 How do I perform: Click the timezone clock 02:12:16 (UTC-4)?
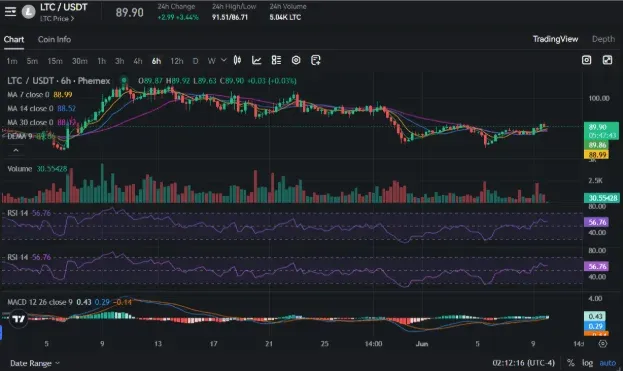tap(524, 363)
